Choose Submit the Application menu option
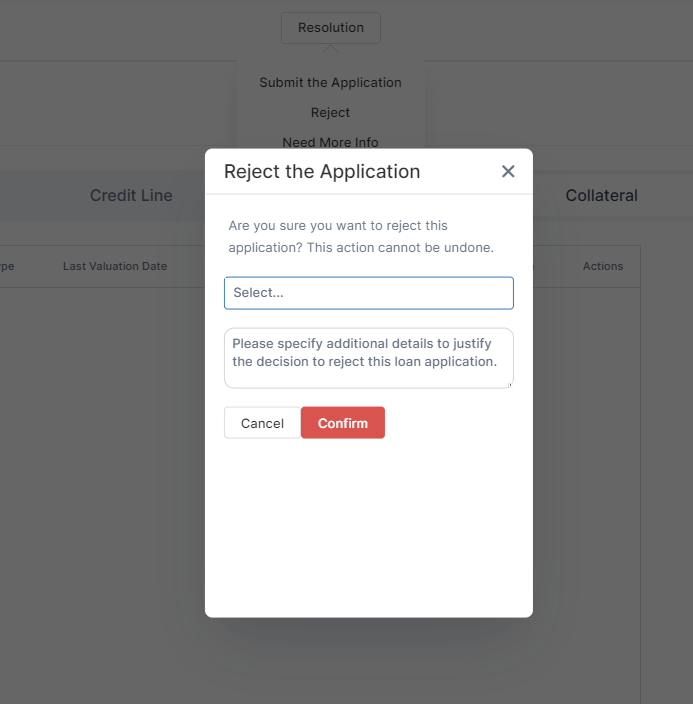693x704 pixels. pyautogui.click(x=330, y=83)
